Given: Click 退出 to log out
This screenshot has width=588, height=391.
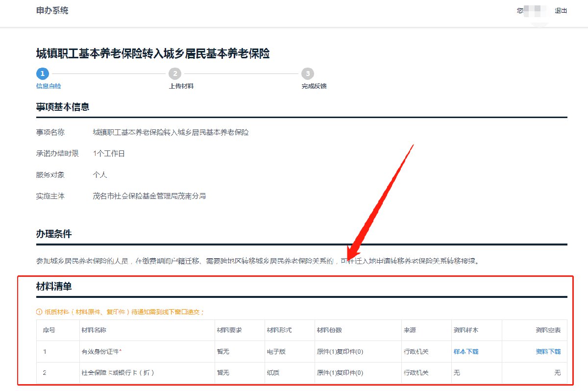Looking at the screenshot, I should pyautogui.click(x=561, y=10).
